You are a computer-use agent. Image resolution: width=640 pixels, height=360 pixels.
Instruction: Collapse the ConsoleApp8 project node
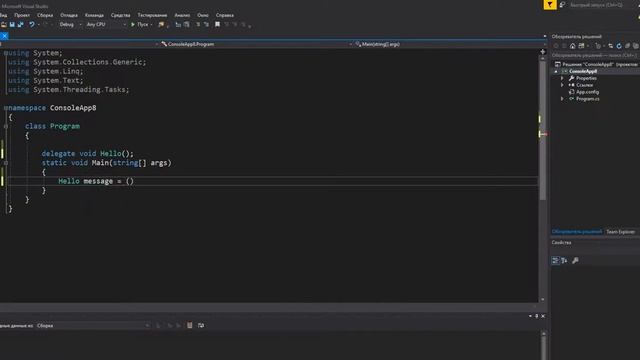(x=556, y=71)
